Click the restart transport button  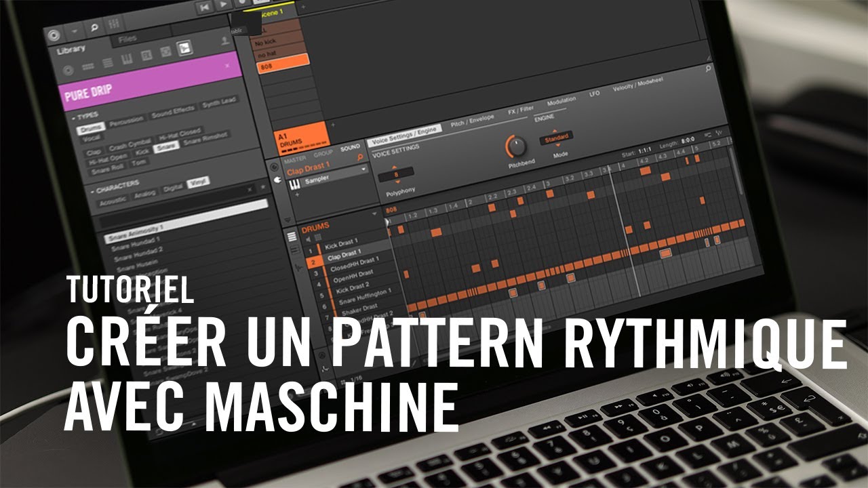coord(204,6)
